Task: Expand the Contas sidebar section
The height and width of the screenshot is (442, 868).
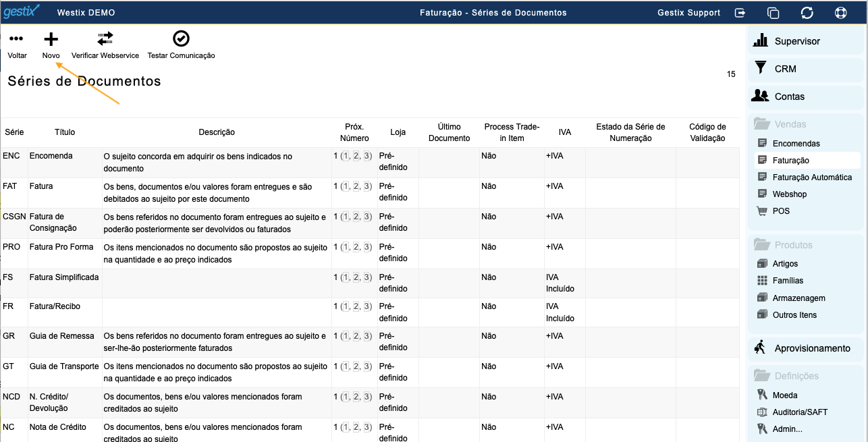Action: pyautogui.click(x=789, y=96)
